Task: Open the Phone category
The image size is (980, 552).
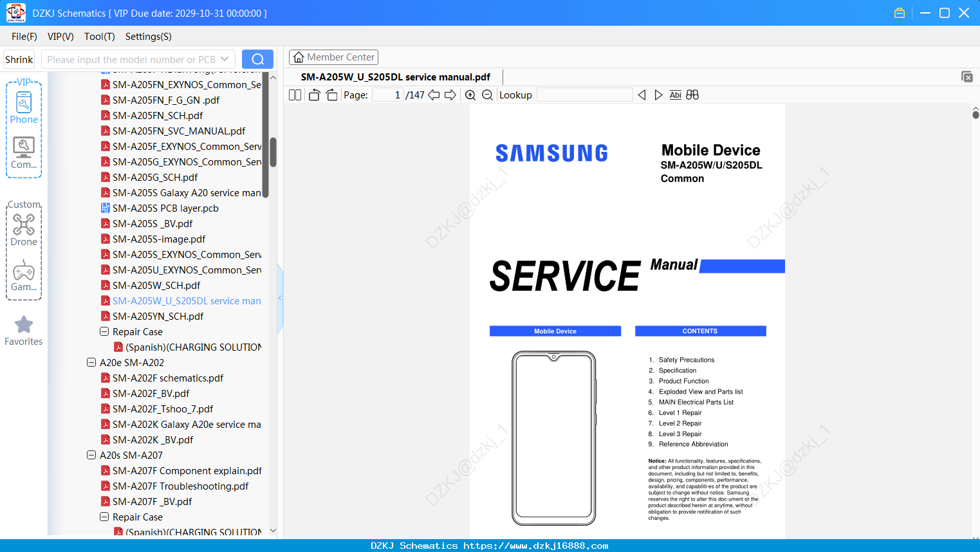Action: tap(24, 108)
